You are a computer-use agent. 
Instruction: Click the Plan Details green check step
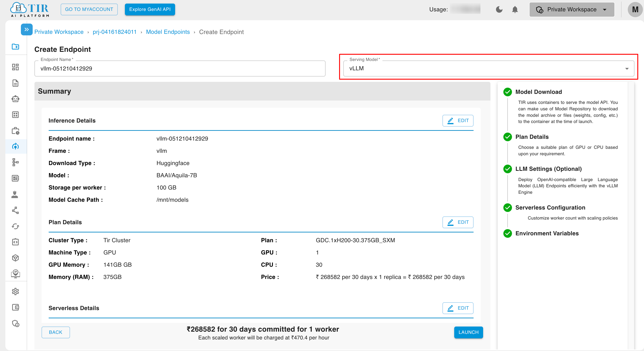click(x=508, y=137)
